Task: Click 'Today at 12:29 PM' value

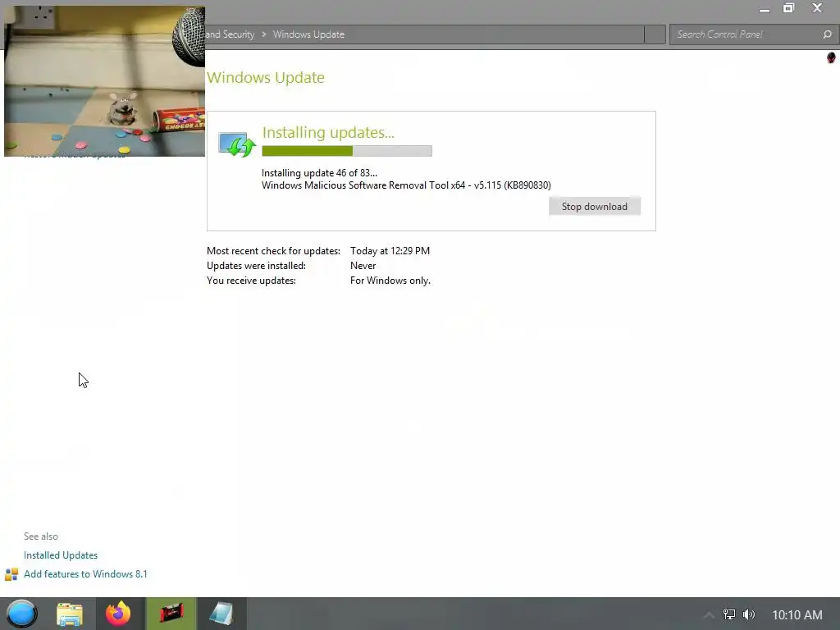Action: pos(390,251)
